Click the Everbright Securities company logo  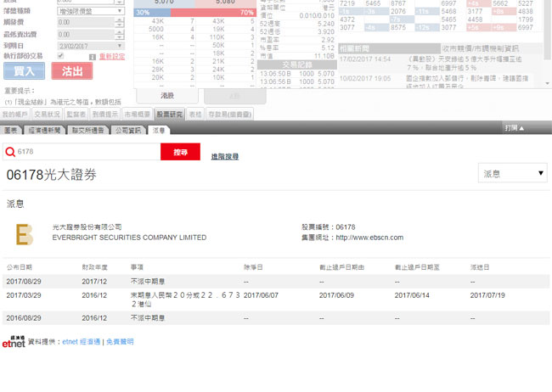[x=25, y=234]
